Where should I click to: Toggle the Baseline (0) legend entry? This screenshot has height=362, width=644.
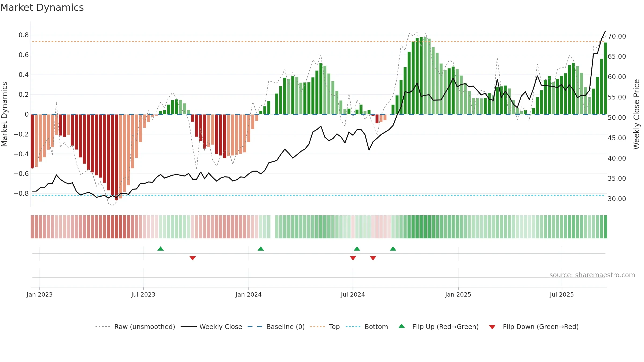(x=276, y=327)
